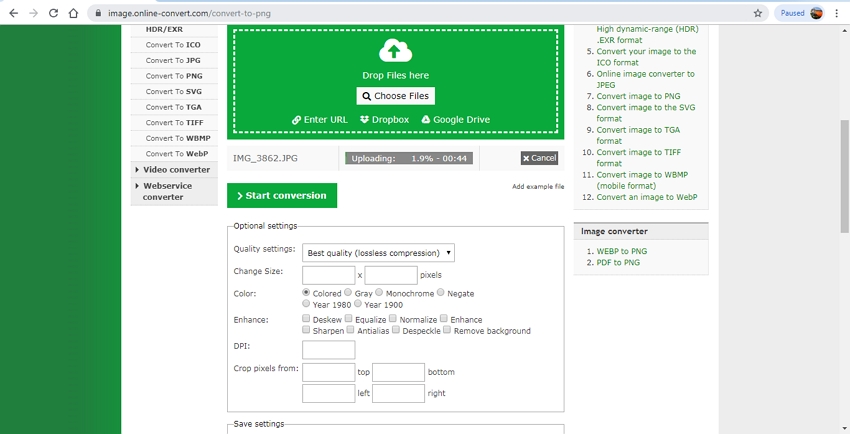Screen dimensions: 850x434
Task: Open the Paused profile avatar
Action: [x=817, y=13]
